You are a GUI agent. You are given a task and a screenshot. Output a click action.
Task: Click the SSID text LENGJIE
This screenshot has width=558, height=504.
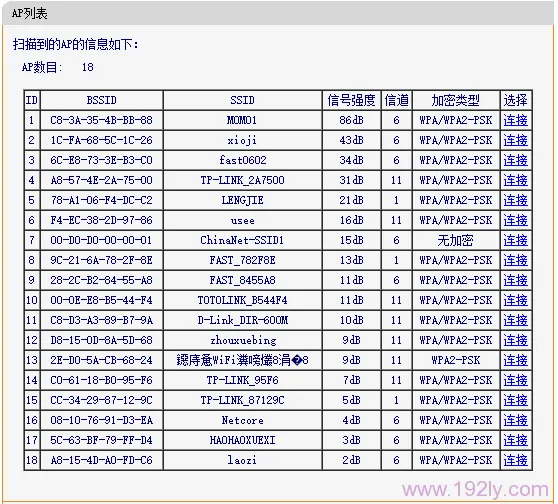(x=242, y=200)
